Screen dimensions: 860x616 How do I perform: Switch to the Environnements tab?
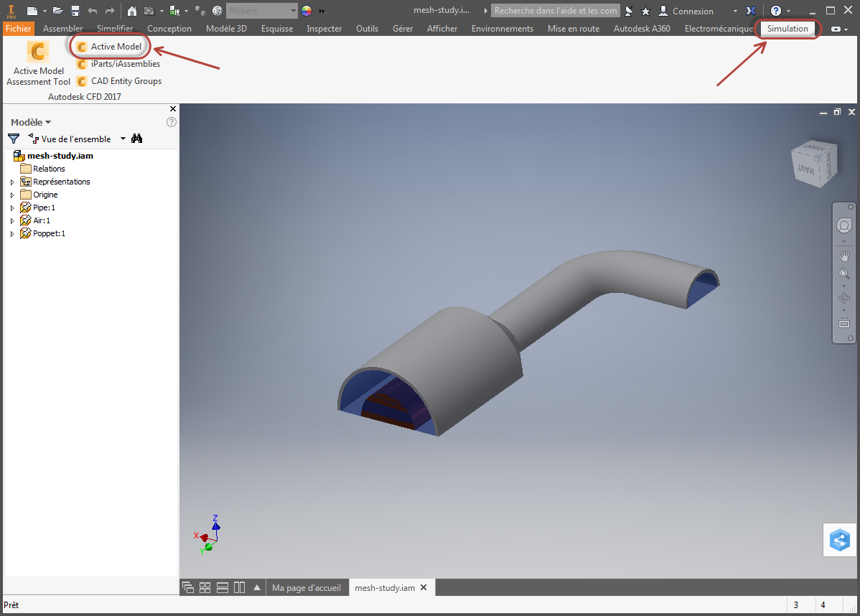[x=503, y=29]
